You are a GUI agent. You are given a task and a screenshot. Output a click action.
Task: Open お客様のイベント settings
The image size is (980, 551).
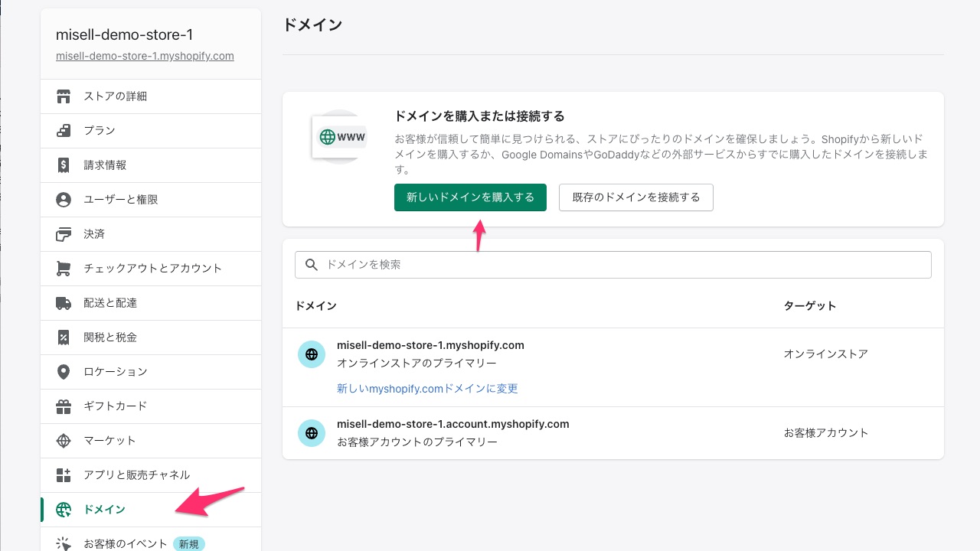pos(151,540)
